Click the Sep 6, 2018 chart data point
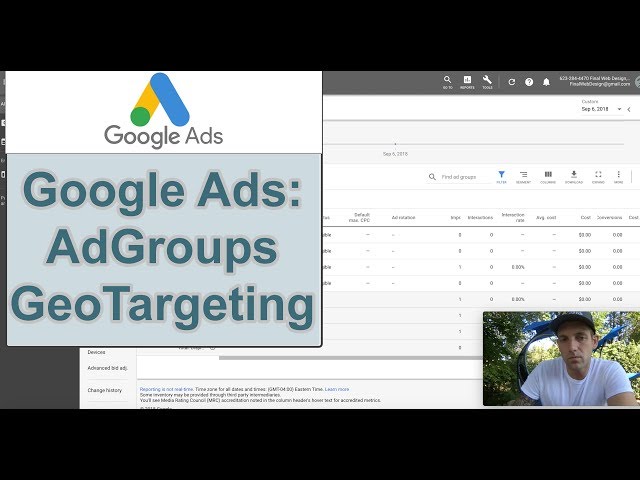 click(395, 144)
